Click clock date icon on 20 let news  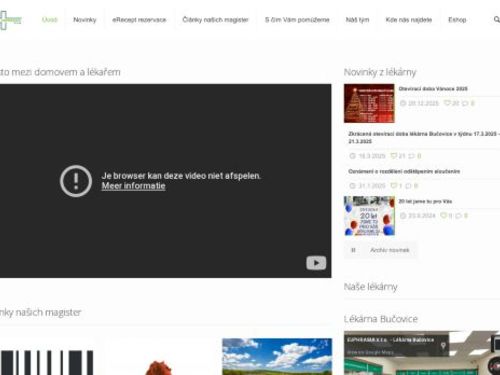pyautogui.click(x=403, y=216)
